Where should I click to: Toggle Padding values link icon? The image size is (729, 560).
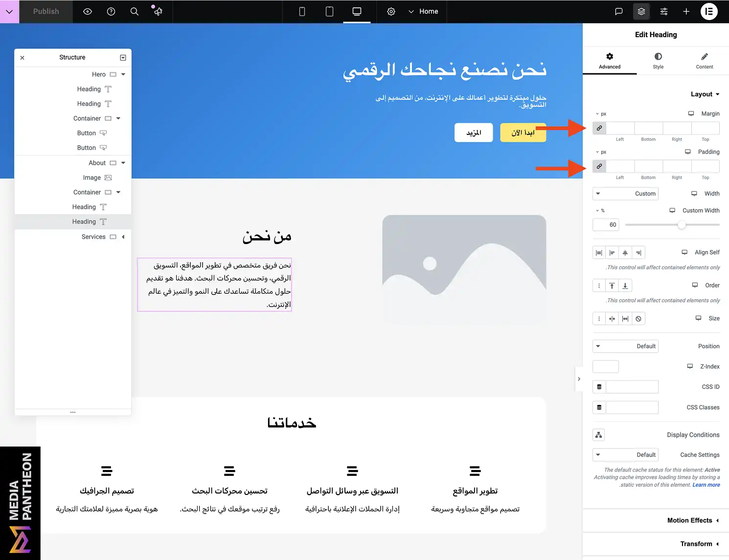coord(599,166)
